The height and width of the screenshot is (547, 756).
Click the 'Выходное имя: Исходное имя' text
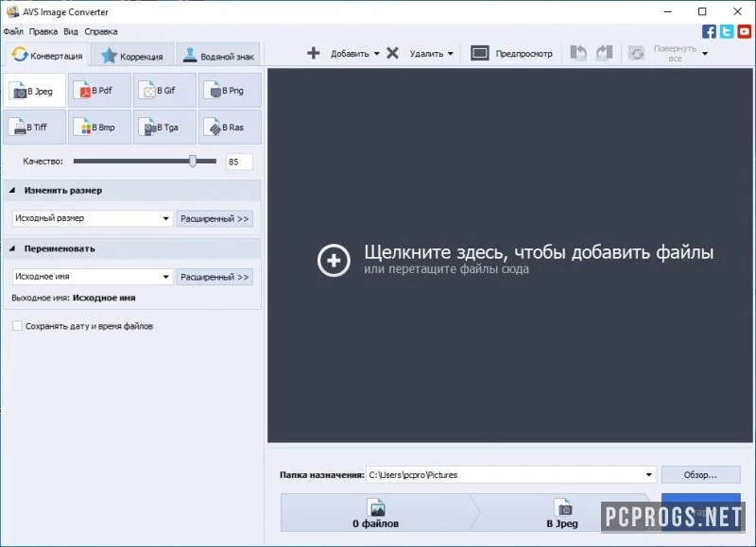click(x=74, y=298)
